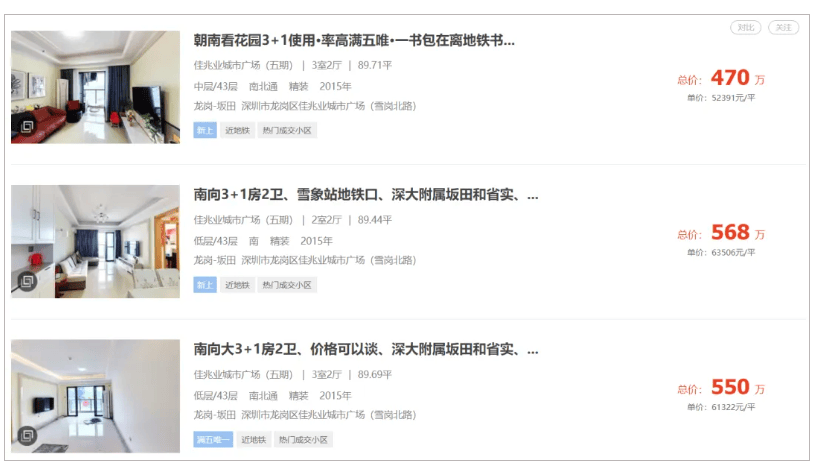View photo of the 568万 apartment
The height and width of the screenshot is (470, 821).
(95, 241)
